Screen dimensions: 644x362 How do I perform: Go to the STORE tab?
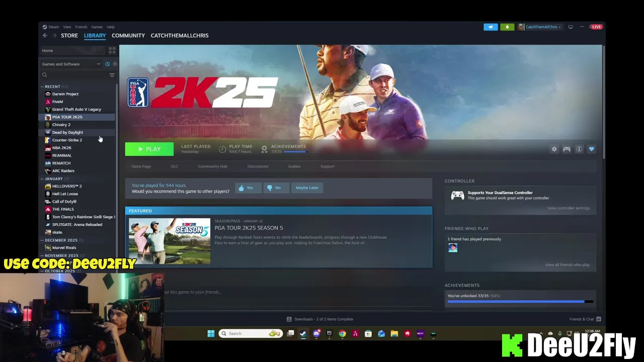(69, 36)
